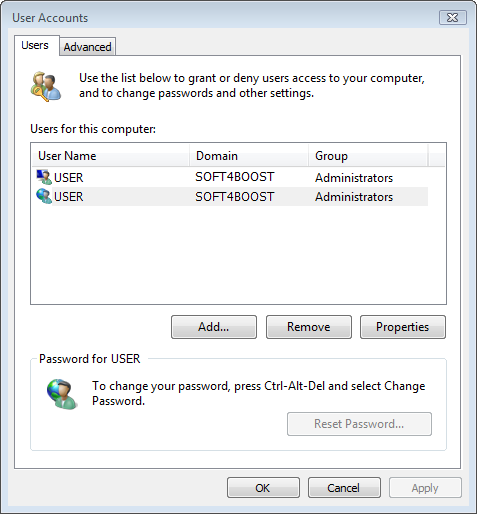This screenshot has height=514, width=477.
Task: Select the second USER row's SOFT4BOOST domain
Action: [x=235, y=197]
